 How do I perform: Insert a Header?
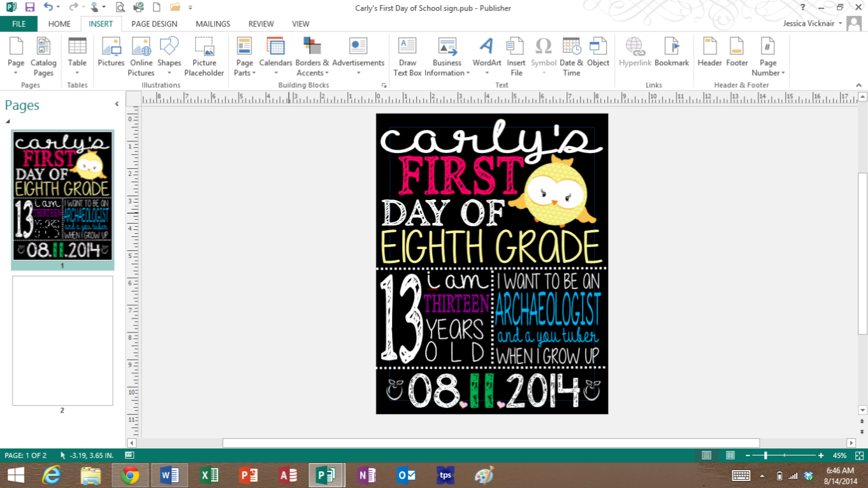coord(709,54)
